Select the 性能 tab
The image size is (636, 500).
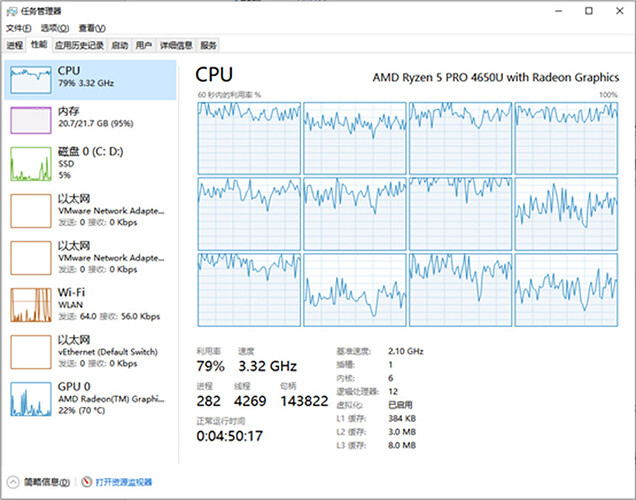point(39,44)
